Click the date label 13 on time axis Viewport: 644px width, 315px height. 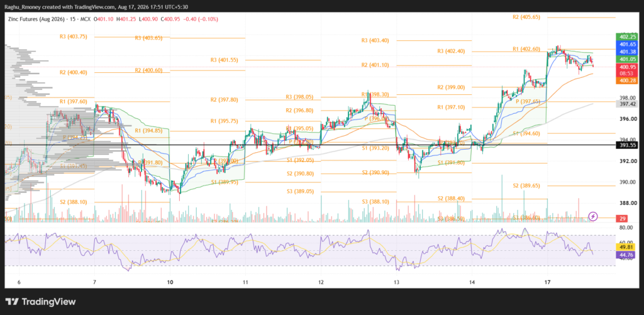pyautogui.click(x=396, y=282)
